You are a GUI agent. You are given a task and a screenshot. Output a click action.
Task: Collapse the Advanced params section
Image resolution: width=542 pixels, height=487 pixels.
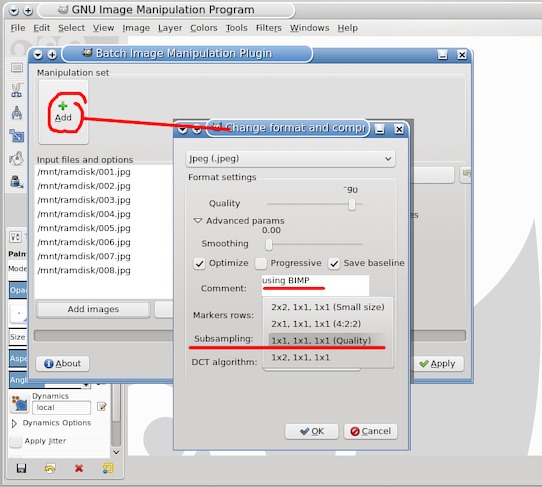pos(197,221)
